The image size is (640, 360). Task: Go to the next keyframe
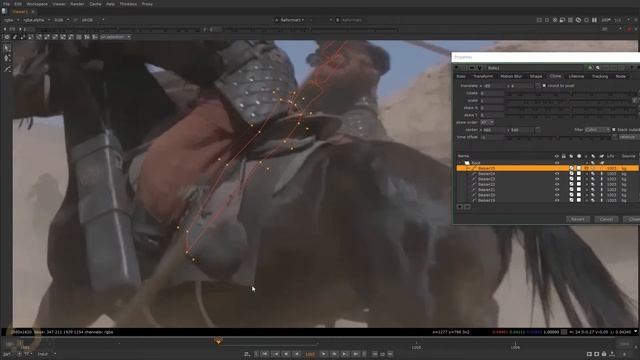pyautogui.click(x=345, y=354)
